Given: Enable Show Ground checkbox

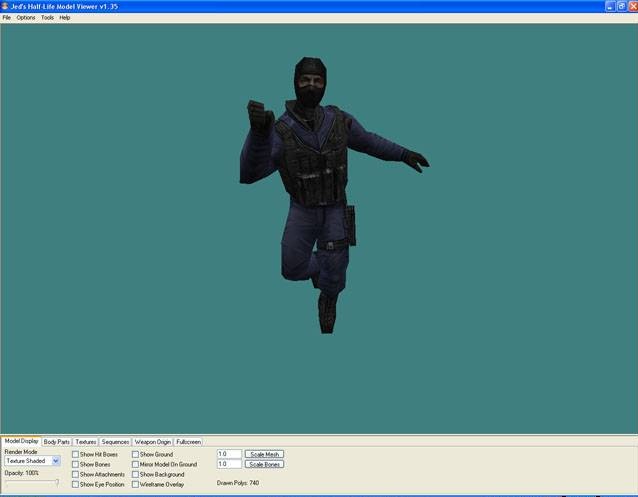Looking at the screenshot, I should coord(135,454).
